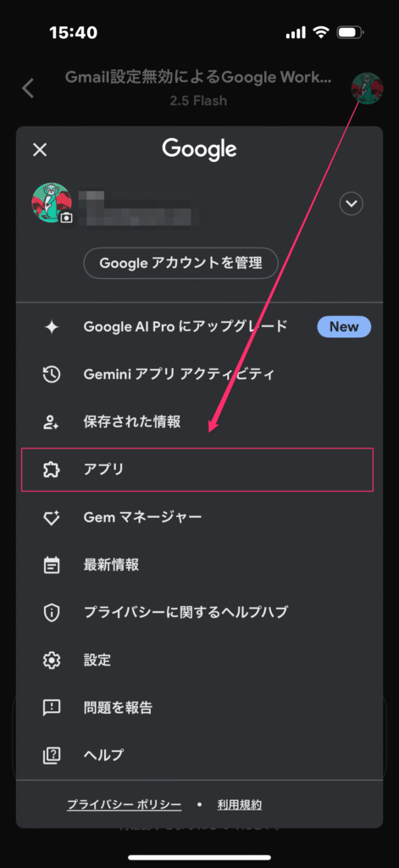This screenshot has width=399, height=868.
Task: Tap the 問題を報告 feedback icon
Action: pos(52,708)
